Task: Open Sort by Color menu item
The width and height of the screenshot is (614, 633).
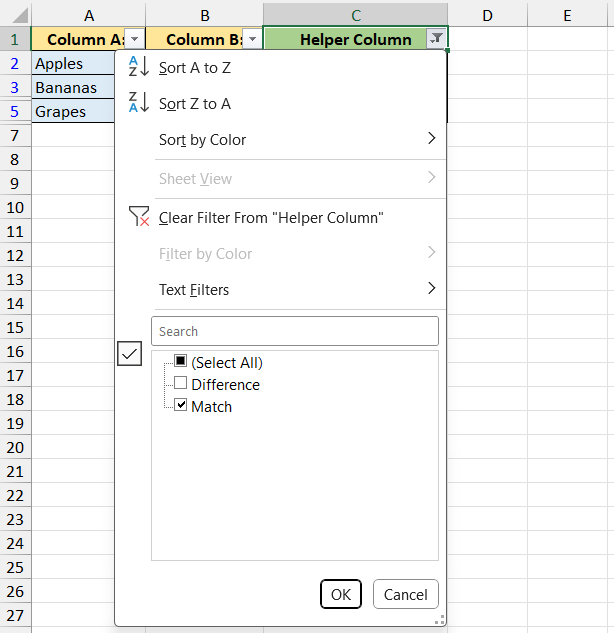Action: coord(281,140)
